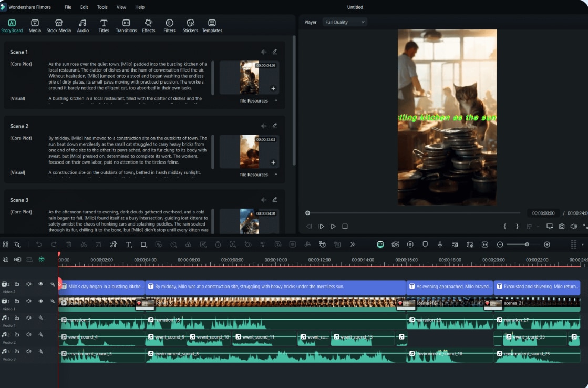Viewport: 588px width, 388px height.
Task: Click the Scene 3 audio waveform icon
Action: click(264, 200)
